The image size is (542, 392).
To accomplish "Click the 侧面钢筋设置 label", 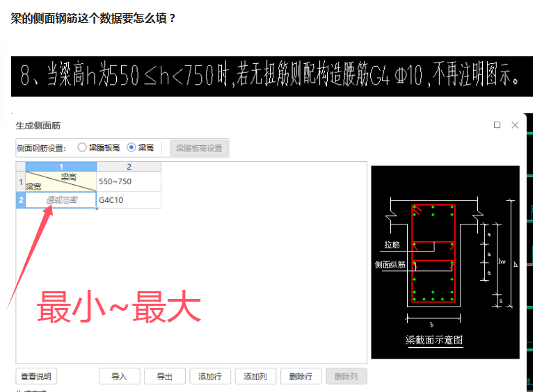I will [42, 148].
